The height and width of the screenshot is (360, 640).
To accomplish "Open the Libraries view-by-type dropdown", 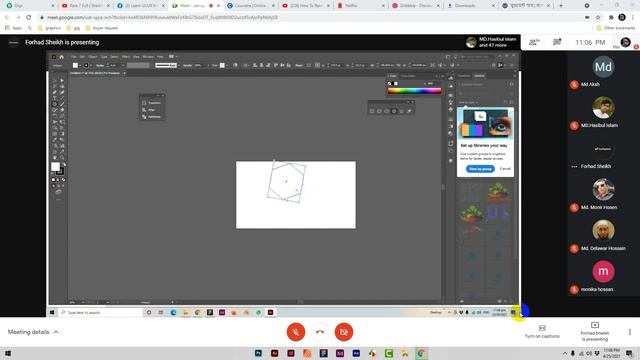I will pos(468,102).
